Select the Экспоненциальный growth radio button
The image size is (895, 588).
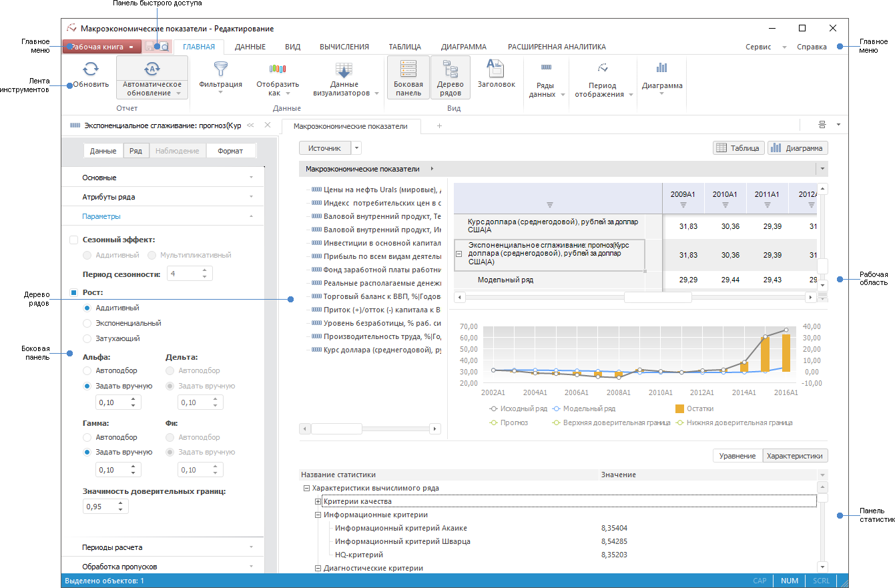click(87, 323)
